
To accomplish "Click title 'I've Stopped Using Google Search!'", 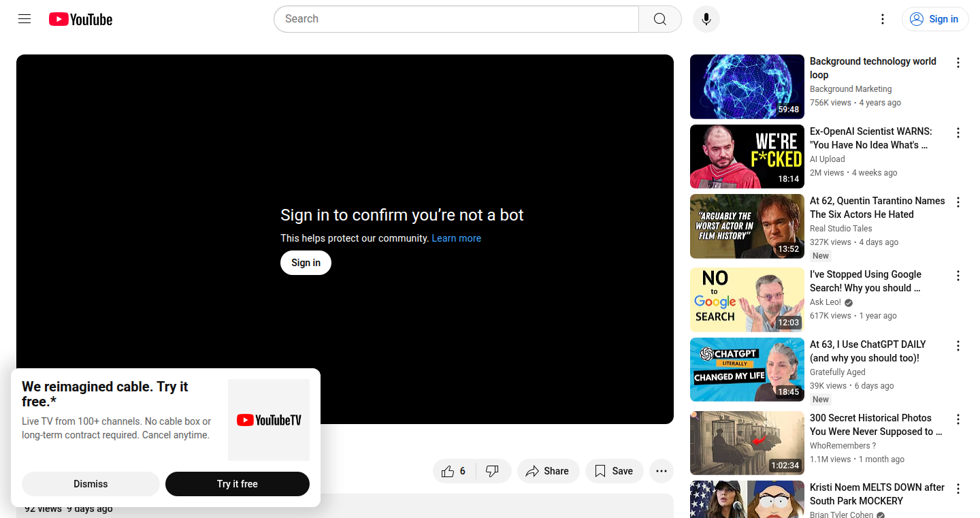I will (x=866, y=281).
